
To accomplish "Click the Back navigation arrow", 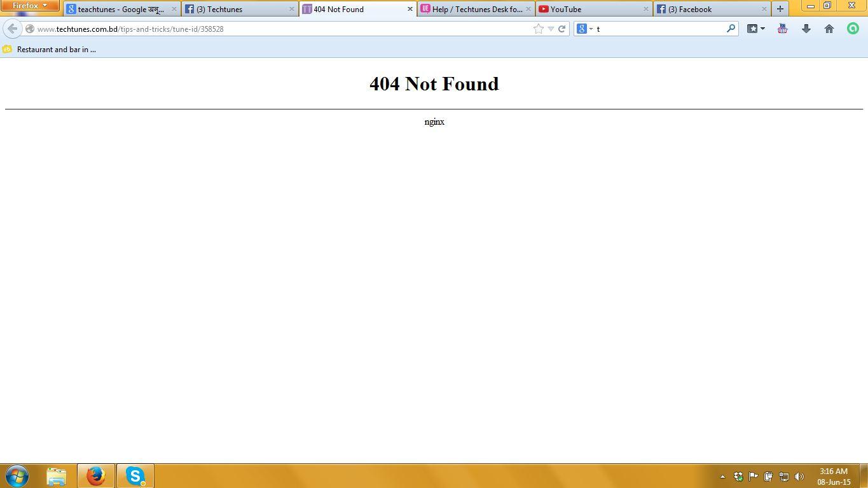I will (x=12, y=29).
